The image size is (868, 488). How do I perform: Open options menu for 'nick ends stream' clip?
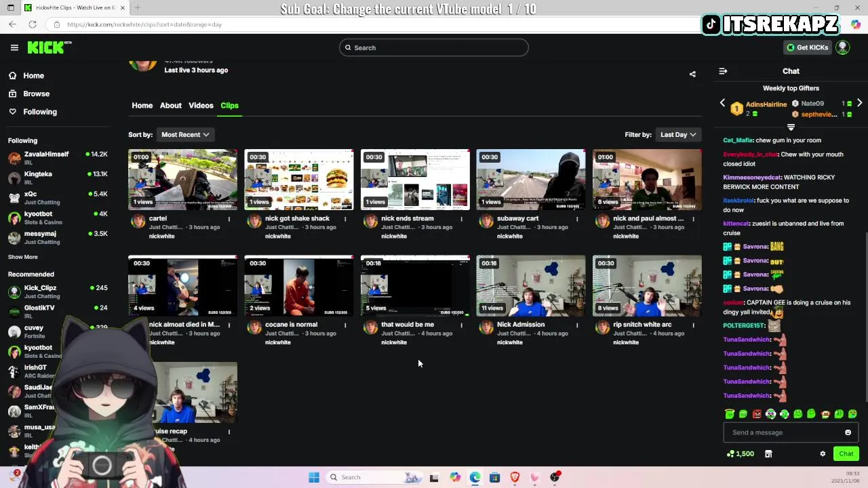(461, 219)
